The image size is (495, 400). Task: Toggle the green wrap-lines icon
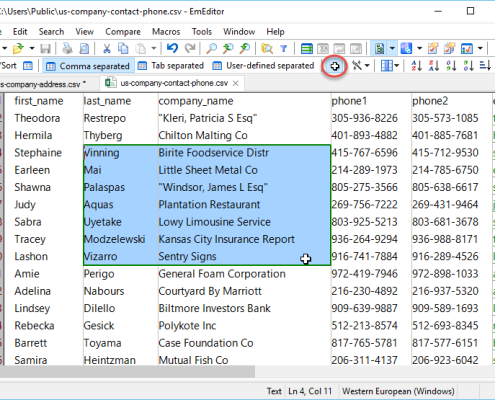coord(306,49)
